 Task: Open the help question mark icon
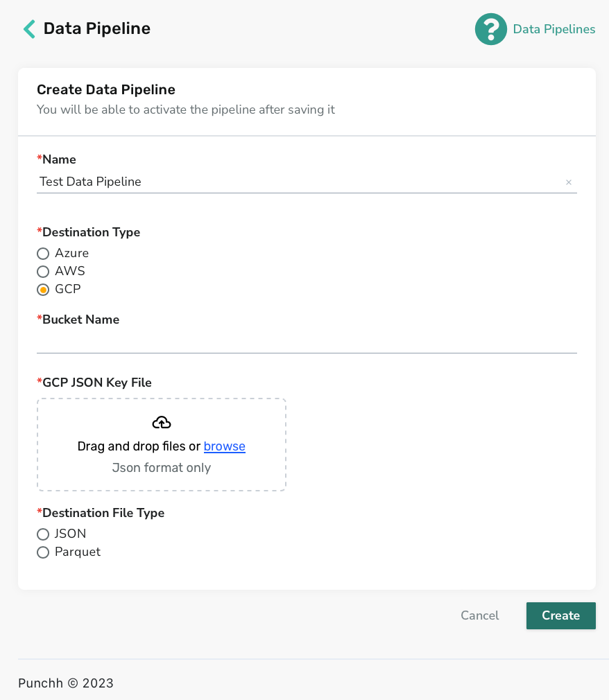click(490, 29)
